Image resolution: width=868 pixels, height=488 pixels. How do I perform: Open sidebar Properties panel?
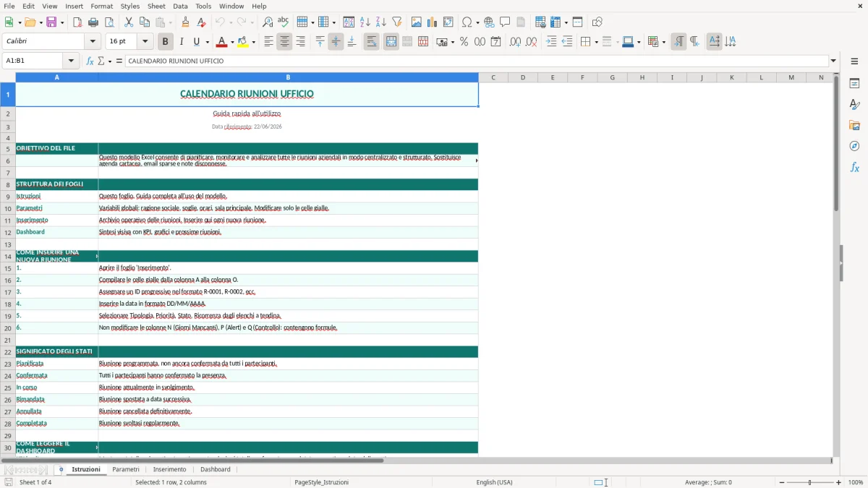coord(854,84)
